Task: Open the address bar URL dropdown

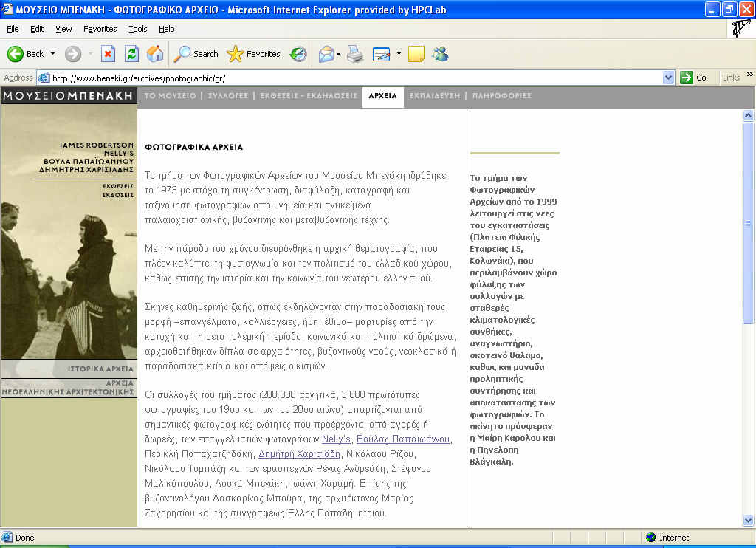Action: pyautogui.click(x=668, y=78)
